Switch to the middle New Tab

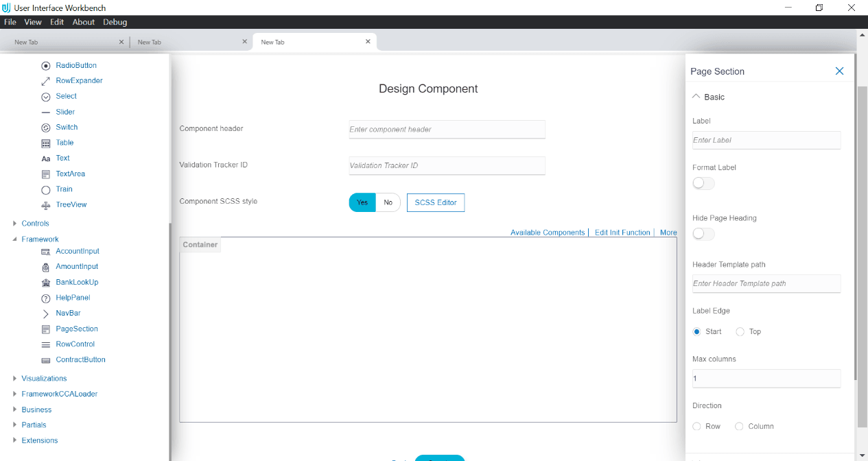click(x=149, y=41)
